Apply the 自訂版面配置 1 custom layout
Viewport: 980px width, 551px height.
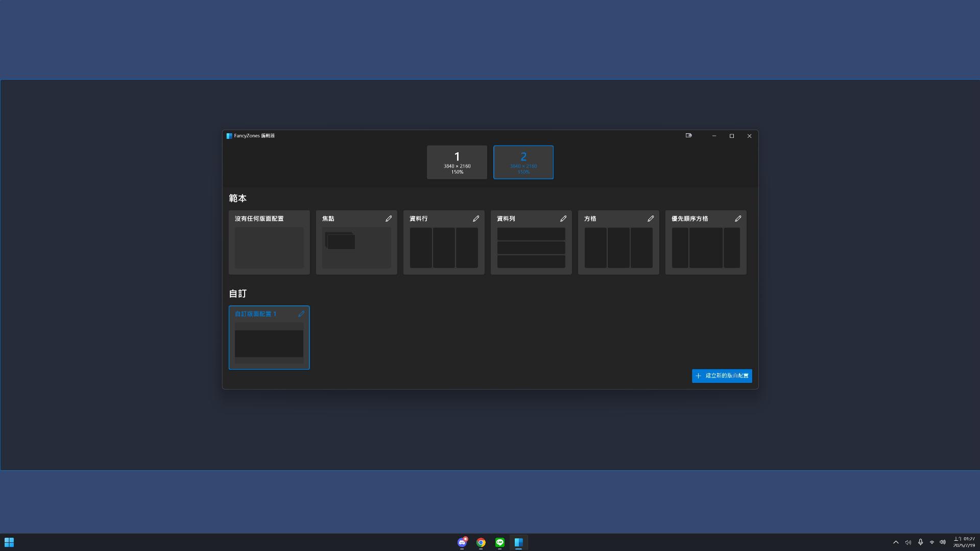pos(269,343)
